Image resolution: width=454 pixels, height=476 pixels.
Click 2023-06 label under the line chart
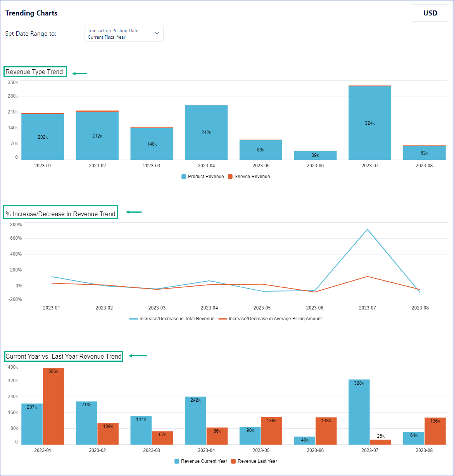pos(314,308)
